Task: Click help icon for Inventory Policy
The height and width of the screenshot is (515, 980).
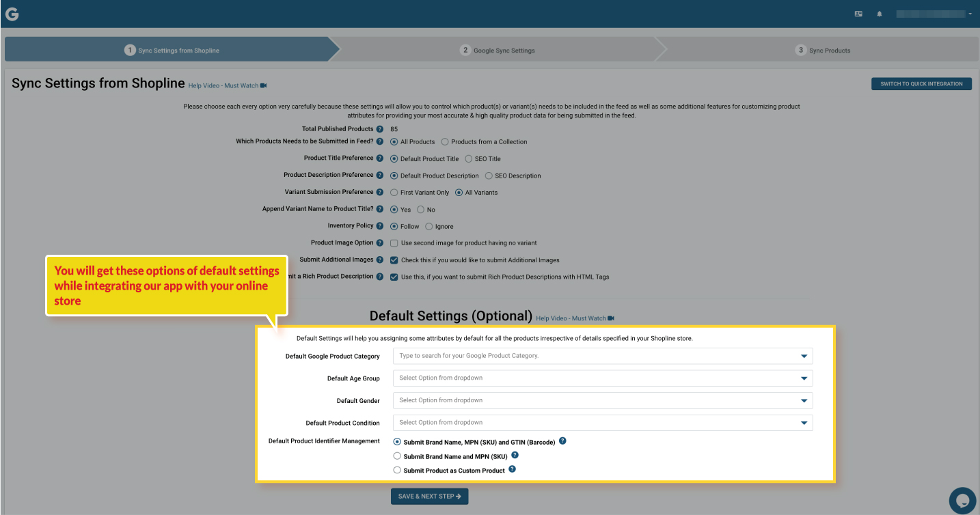Action: pyautogui.click(x=380, y=225)
